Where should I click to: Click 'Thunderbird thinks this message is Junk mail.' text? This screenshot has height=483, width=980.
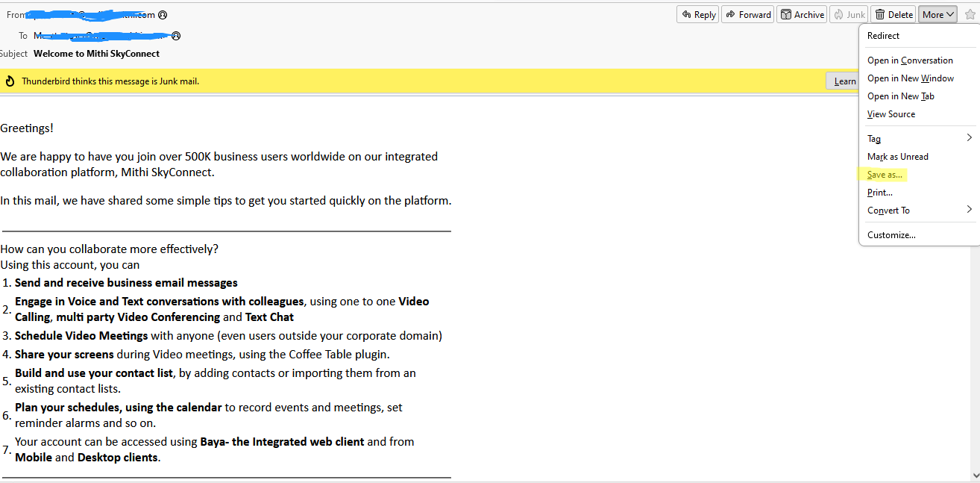pos(110,81)
